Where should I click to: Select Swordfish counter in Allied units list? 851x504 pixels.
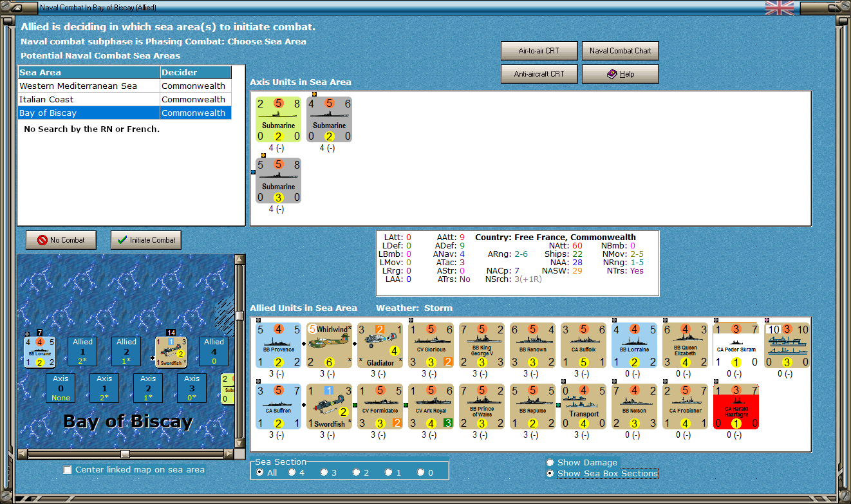coord(330,407)
